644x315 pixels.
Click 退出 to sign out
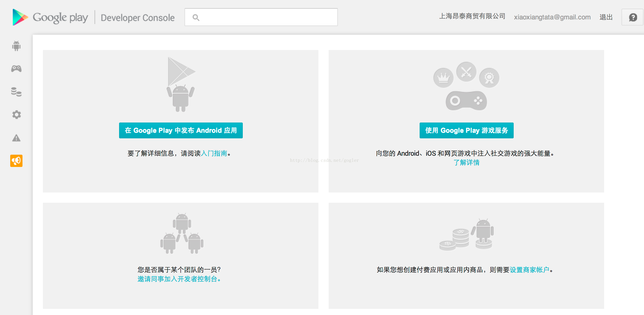pos(606,17)
